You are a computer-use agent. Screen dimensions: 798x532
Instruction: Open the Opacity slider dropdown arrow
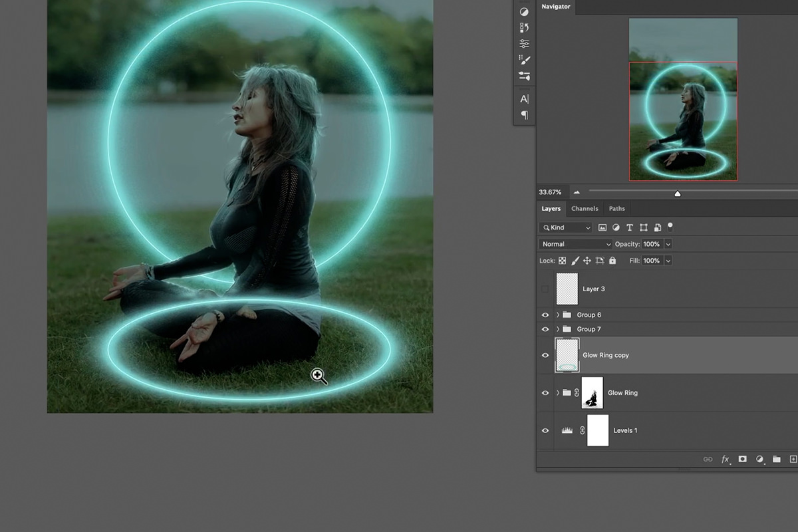[668, 244]
